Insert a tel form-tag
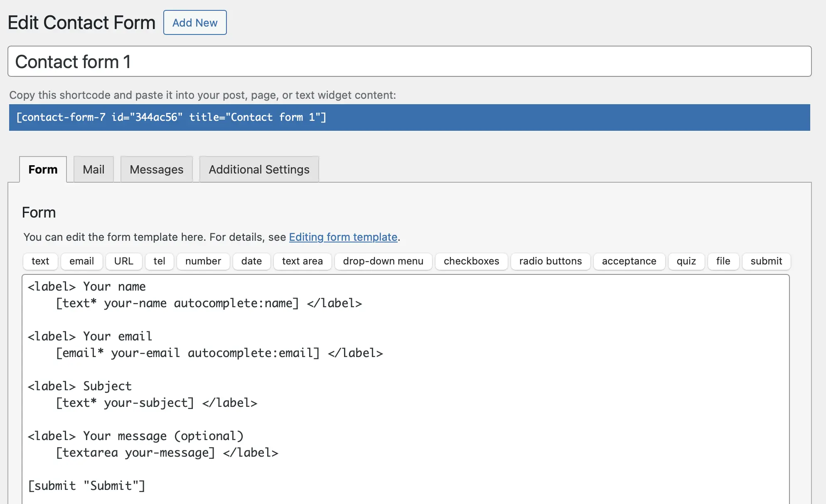This screenshot has width=826, height=504. click(x=159, y=261)
